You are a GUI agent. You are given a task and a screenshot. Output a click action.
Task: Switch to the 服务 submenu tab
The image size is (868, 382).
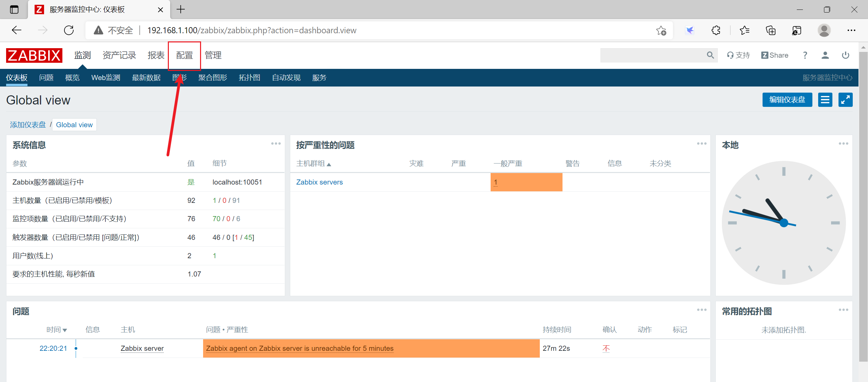click(x=319, y=78)
